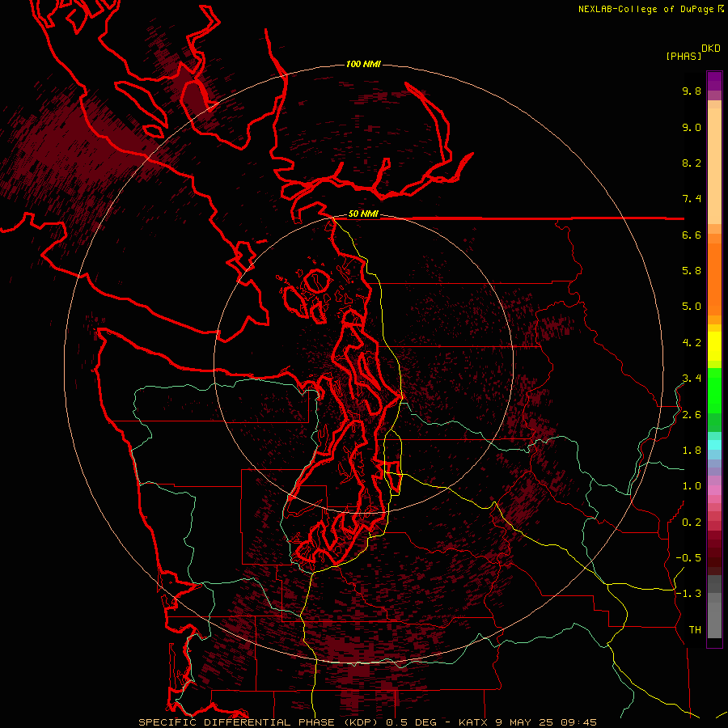Click the 8.2 legend value
Image resolution: width=728 pixels, height=728 pixels.
tap(692, 163)
